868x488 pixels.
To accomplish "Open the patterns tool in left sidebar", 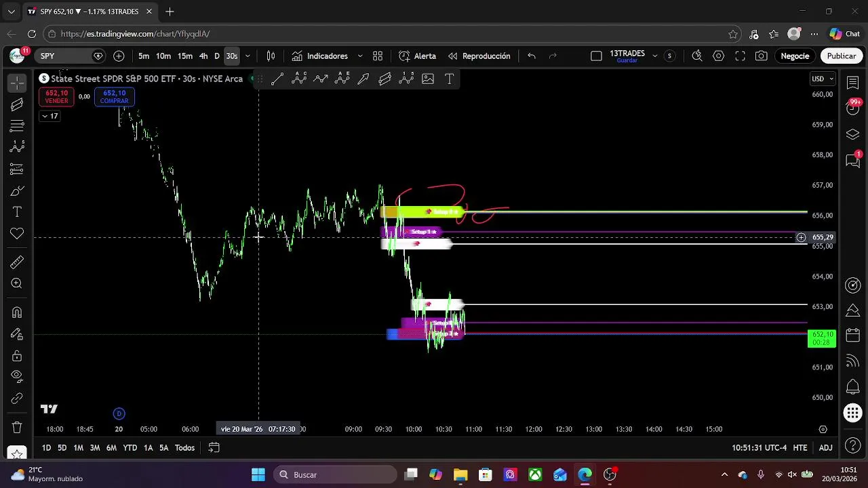I will (17, 147).
